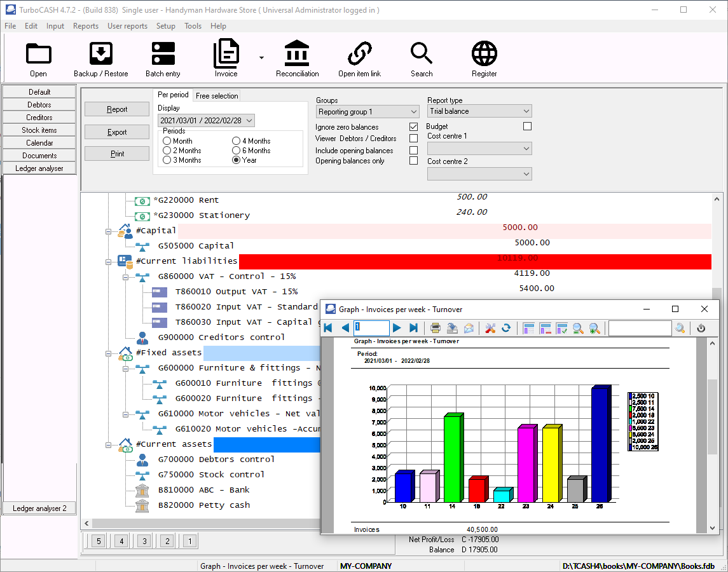This screenshot has width=728, height=572.
Task: Go to the last page in Graph window
Action: click(x=413, y=328)
